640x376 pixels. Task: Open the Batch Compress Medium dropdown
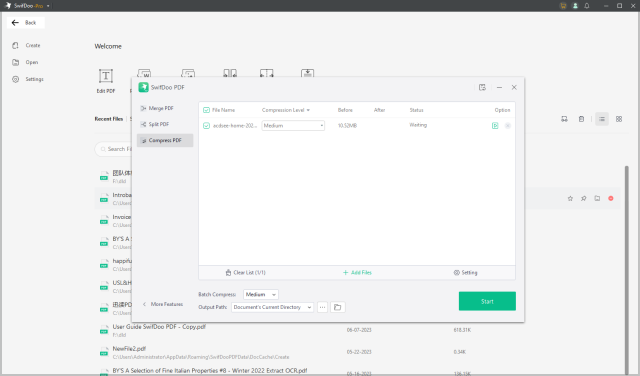261,294
